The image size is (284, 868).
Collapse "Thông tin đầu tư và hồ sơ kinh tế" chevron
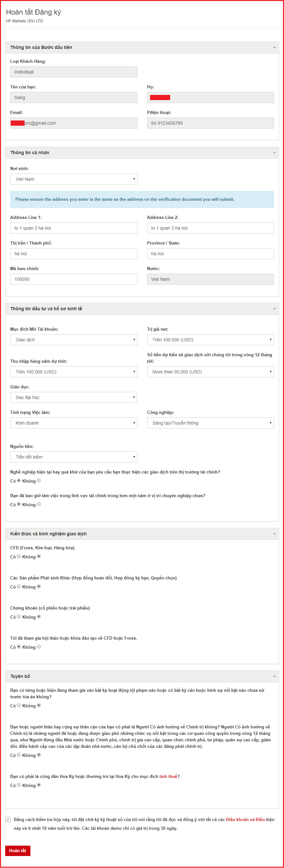[274, 309]
